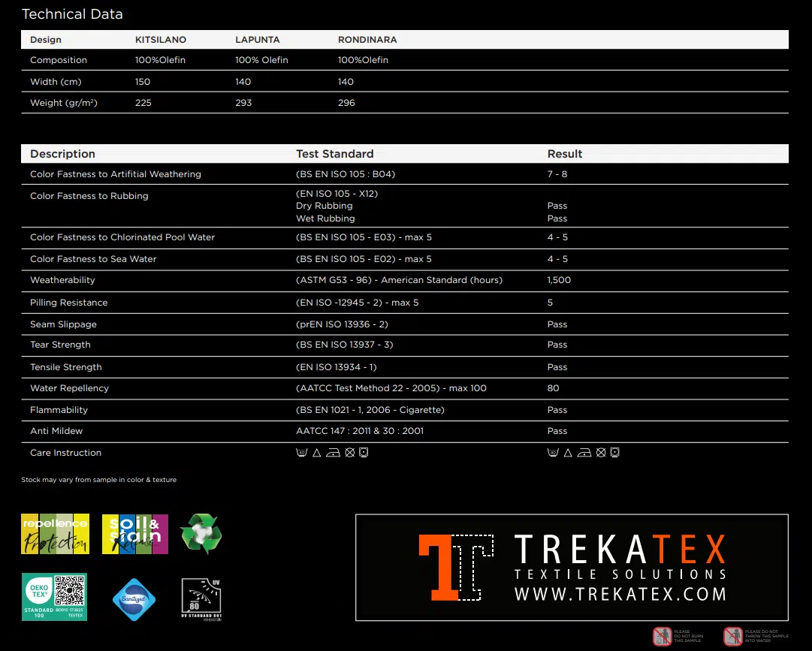The image size is (812, 651).
Task: Click the wash 40 symbol under Test Standard
Action: (x=302, y=453)
